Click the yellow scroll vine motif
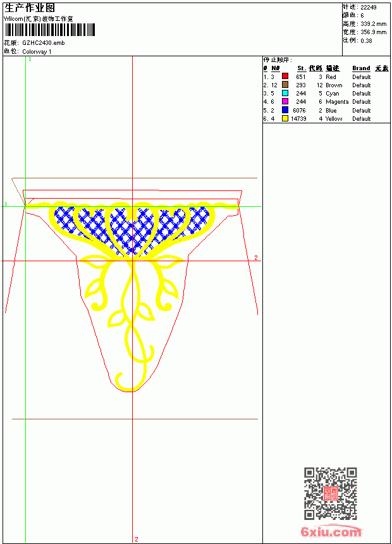Image resolution: width=392 pixels, height=544 pixels. tap(132, 323)
